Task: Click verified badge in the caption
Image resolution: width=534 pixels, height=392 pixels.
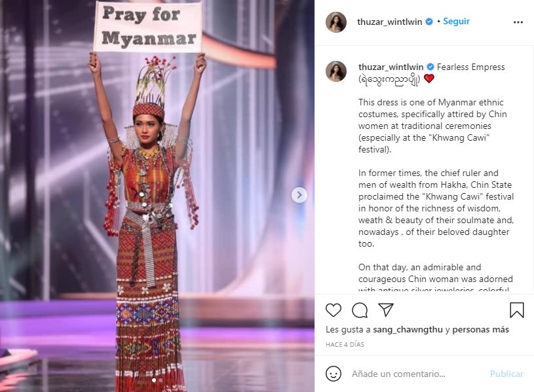Action: point(430,67)
